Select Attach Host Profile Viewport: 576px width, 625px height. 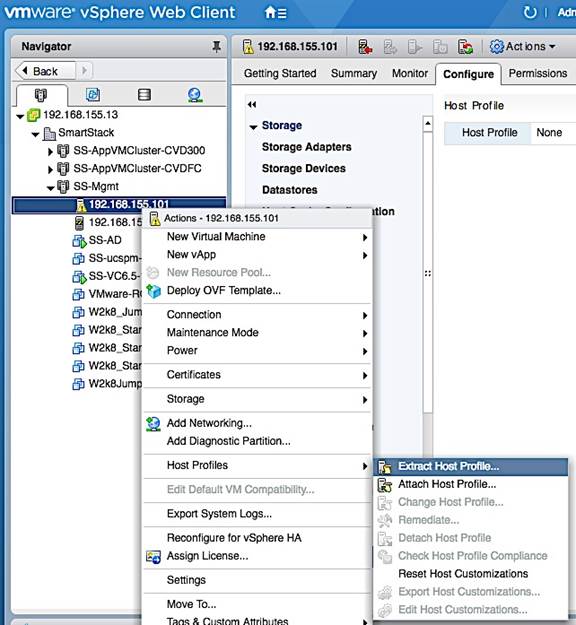471,484
